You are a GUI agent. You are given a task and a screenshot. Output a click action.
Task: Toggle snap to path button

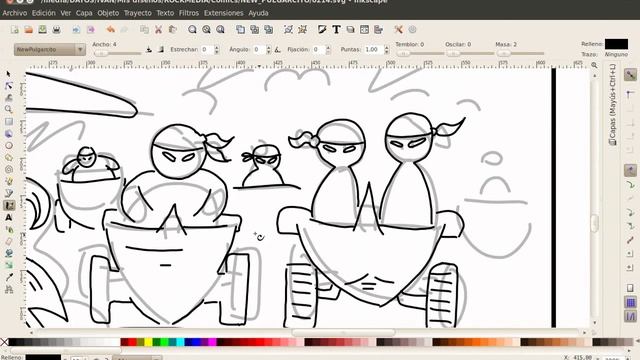630,184
